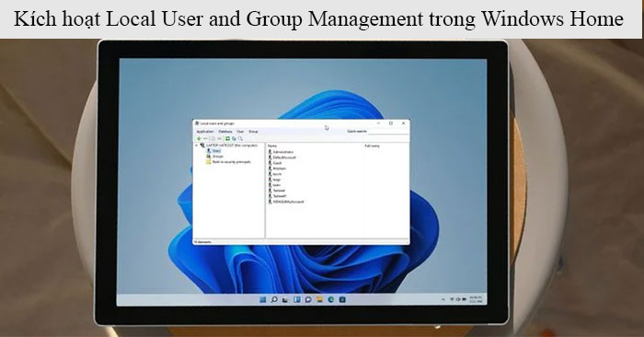Close the Local users and groups window
The width and height of the screenshot is (644, 337).
[404, 123]
